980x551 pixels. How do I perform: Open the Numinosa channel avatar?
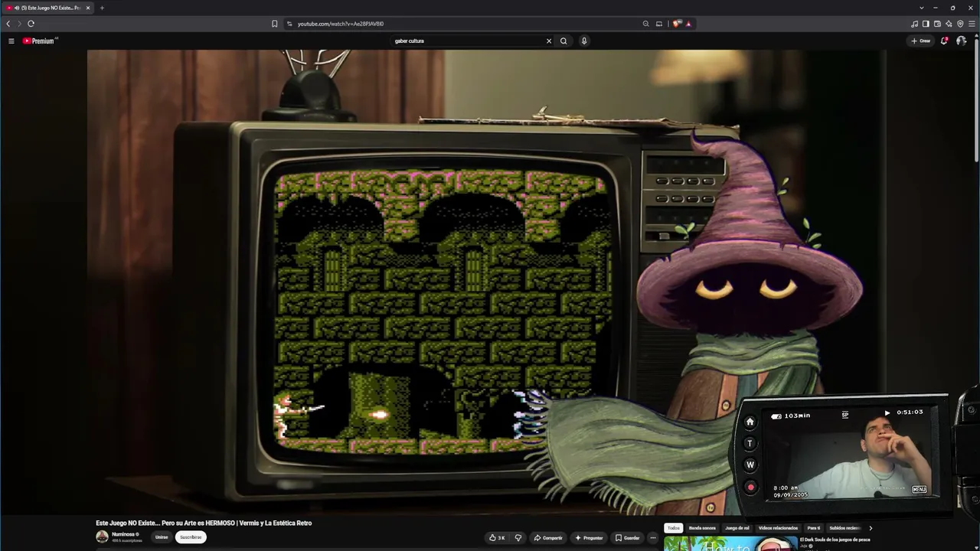tap(102, 536)
